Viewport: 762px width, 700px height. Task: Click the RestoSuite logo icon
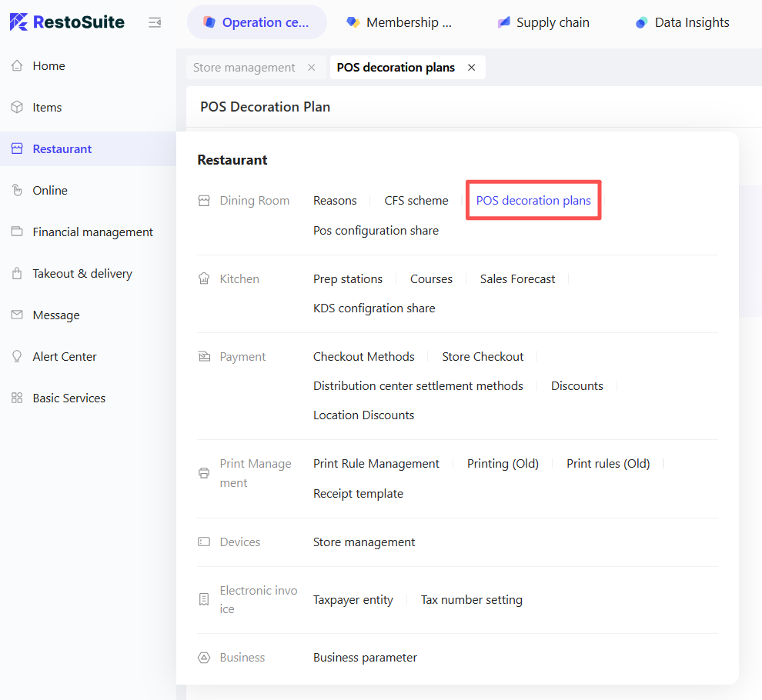coord(18,22)
